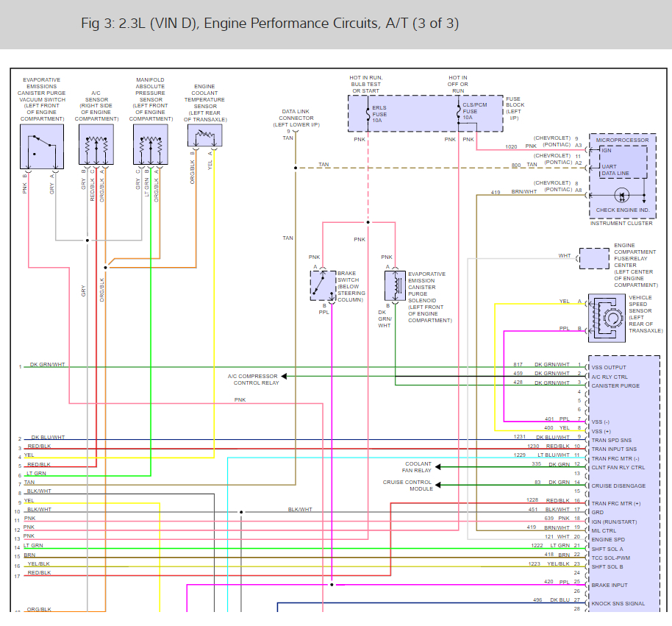Click the engine coolant temperature sensor symbol
Image resolution: width=672 pixels, height=626 pixels.
205,135
